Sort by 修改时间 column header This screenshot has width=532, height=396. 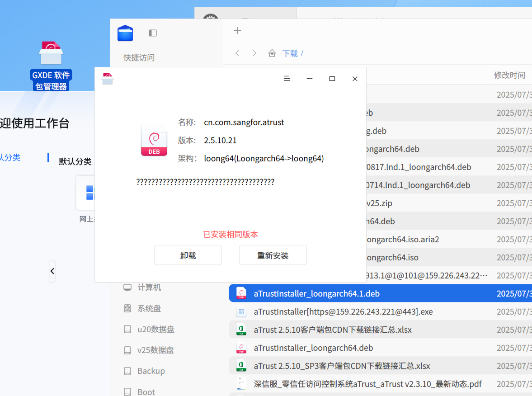(x=509, y=75)
